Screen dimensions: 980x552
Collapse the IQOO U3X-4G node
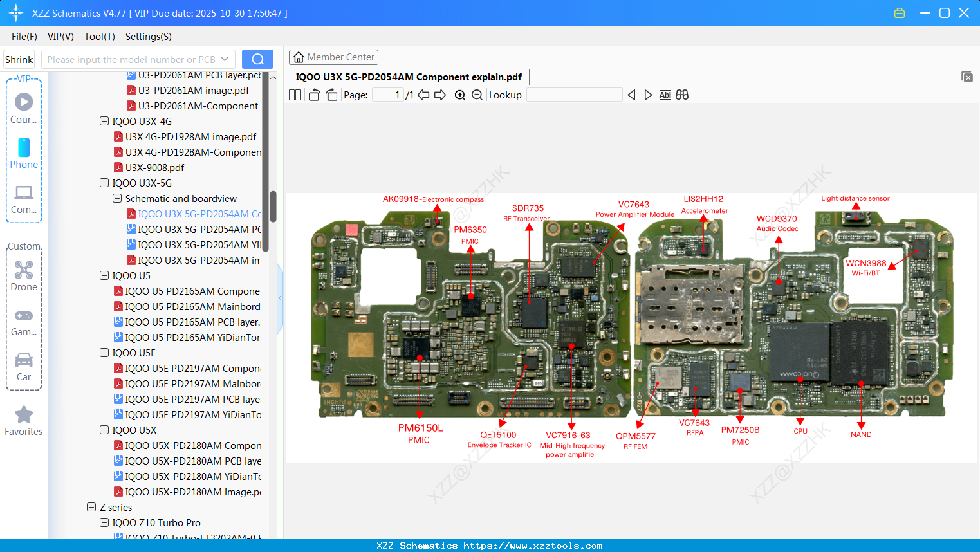pos(104,121)
